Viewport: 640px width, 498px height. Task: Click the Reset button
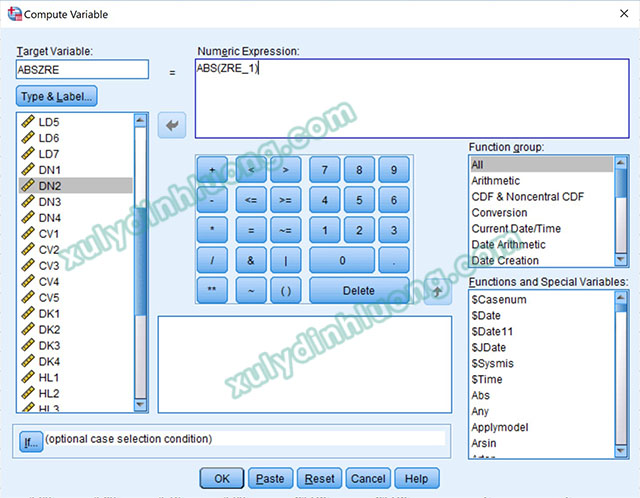319,478
